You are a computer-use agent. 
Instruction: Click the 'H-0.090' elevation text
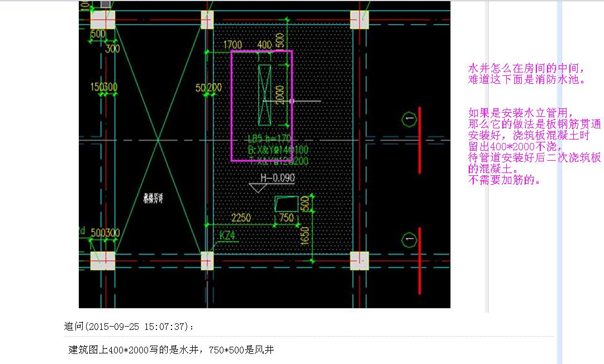point(277,178)
